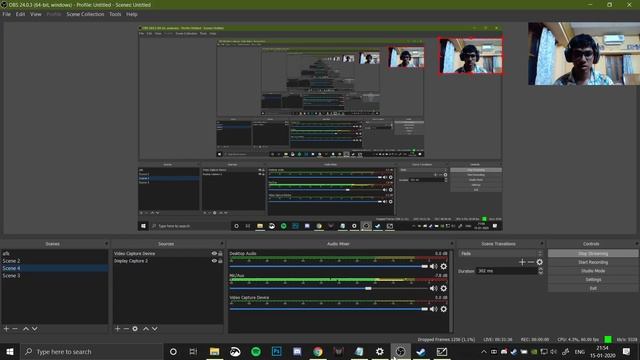
Task: Open the View menu
Action: (36, 14)
